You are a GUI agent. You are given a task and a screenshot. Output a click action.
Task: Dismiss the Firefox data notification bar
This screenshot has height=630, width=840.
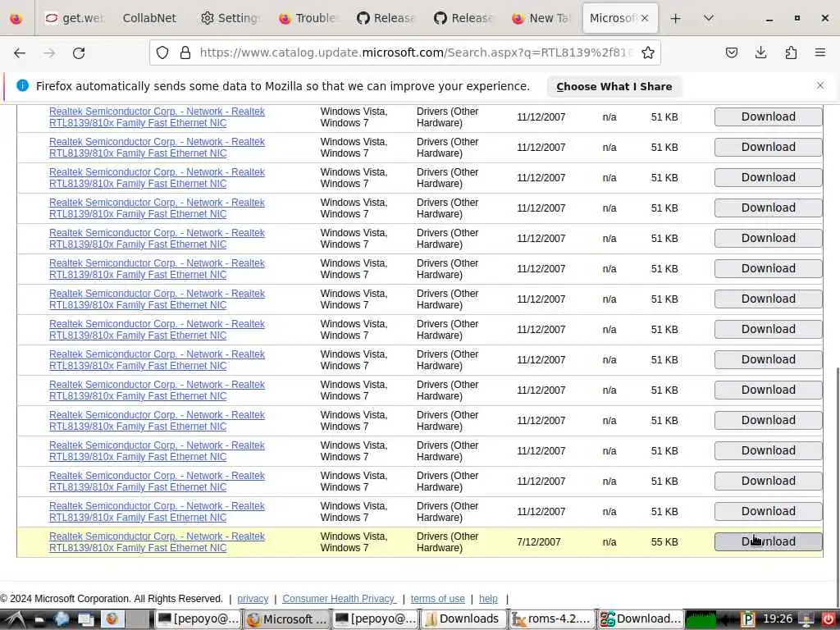point(820,85)
